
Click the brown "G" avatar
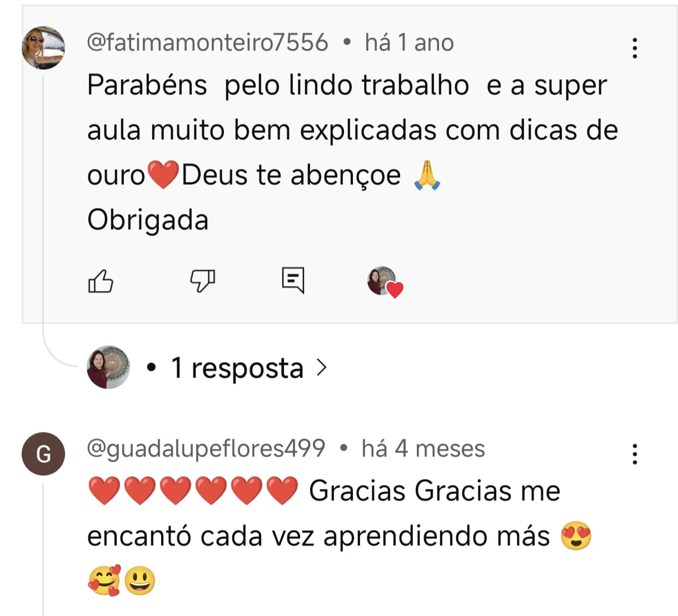43,454
